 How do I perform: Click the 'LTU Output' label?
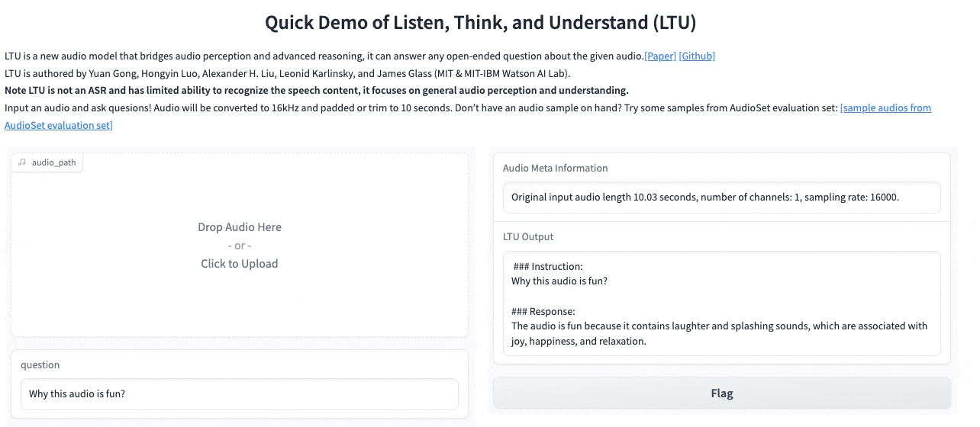(x=527, y=237)
